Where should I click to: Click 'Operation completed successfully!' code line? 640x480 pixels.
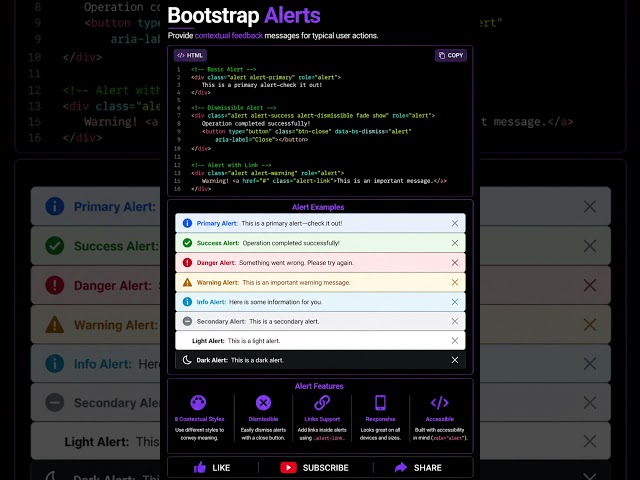coord(256,124)
